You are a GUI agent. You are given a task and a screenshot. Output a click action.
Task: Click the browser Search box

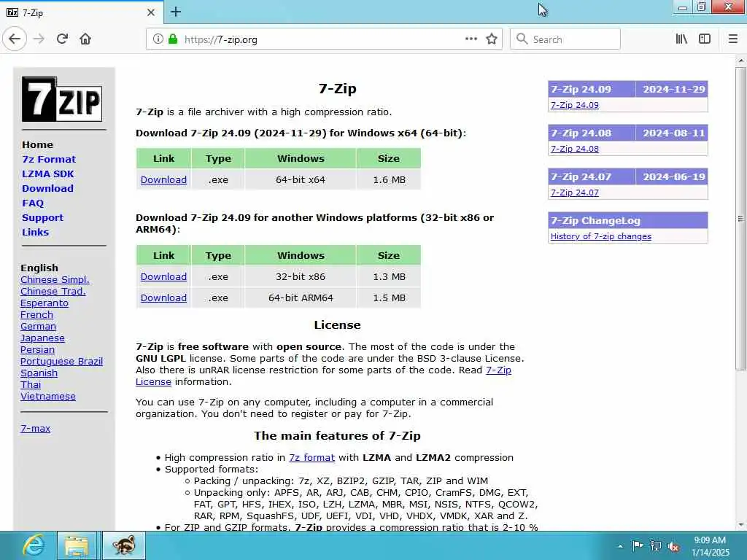tap(565, 39)
